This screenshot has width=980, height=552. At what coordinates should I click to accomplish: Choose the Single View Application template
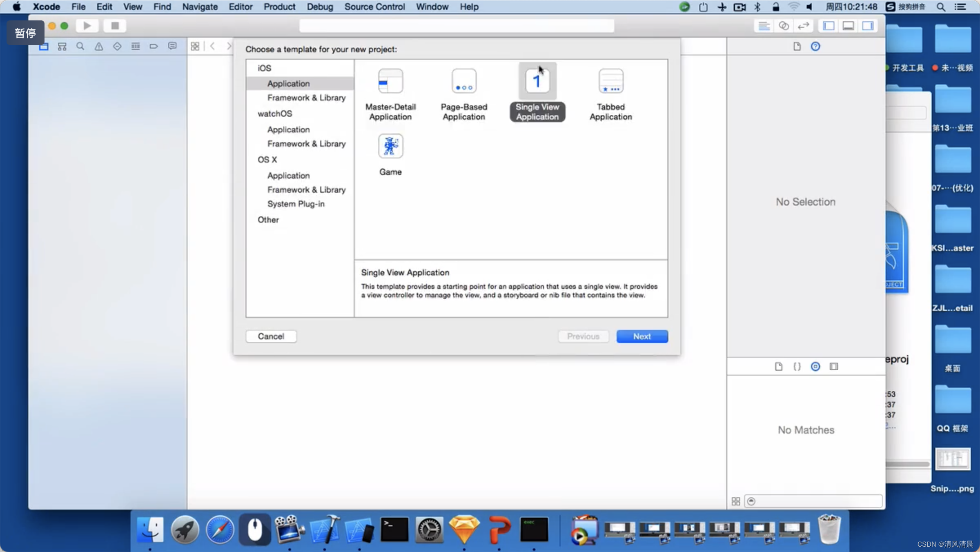(x=537, y=93)
